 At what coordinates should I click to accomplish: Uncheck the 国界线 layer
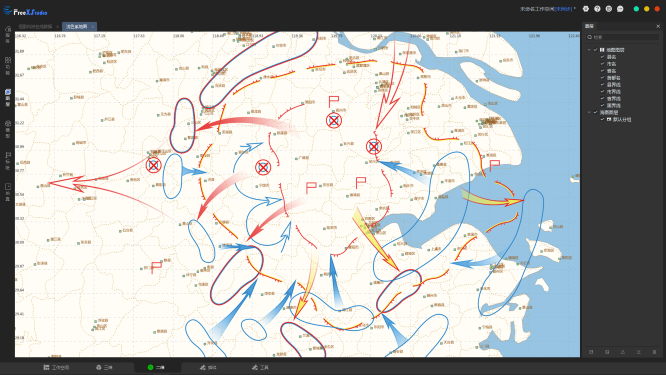[x=602, y=105]
